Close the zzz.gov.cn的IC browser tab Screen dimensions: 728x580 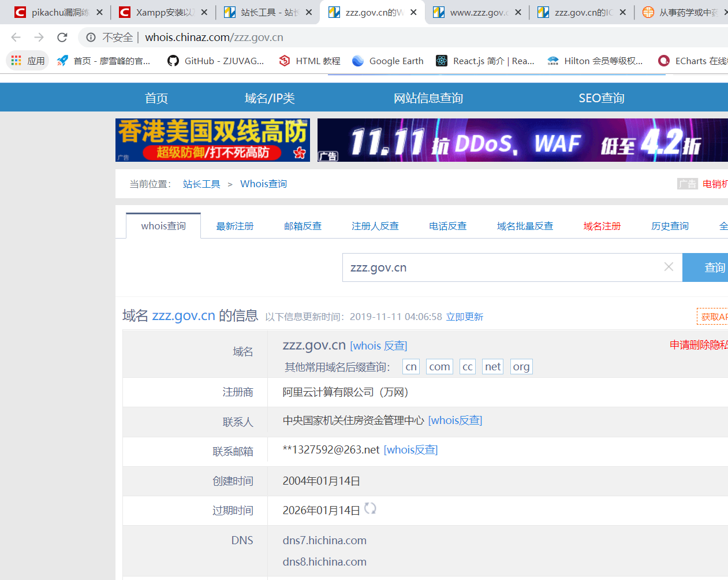click(622, 12)
